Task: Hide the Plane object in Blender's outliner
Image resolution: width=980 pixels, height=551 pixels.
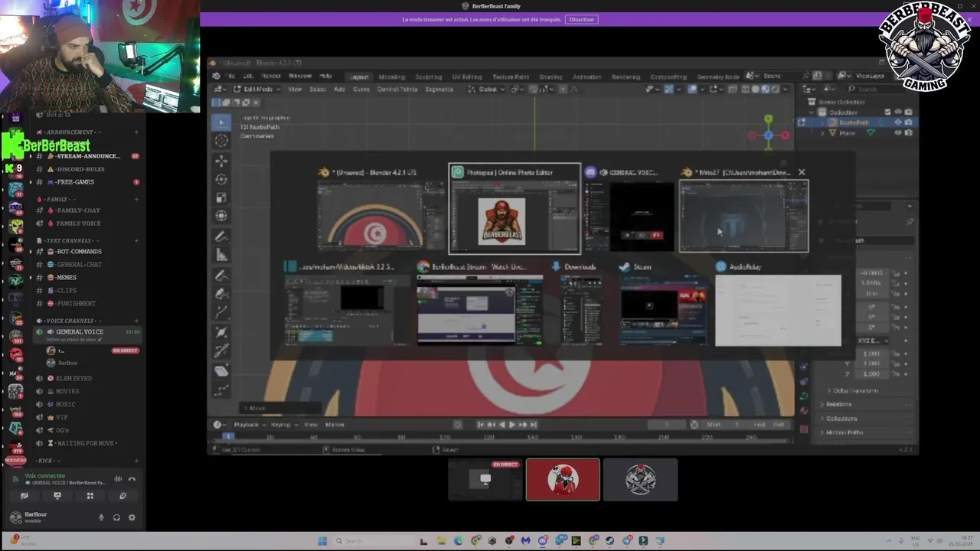Action: pyautogui.click(x=898, y=133)
